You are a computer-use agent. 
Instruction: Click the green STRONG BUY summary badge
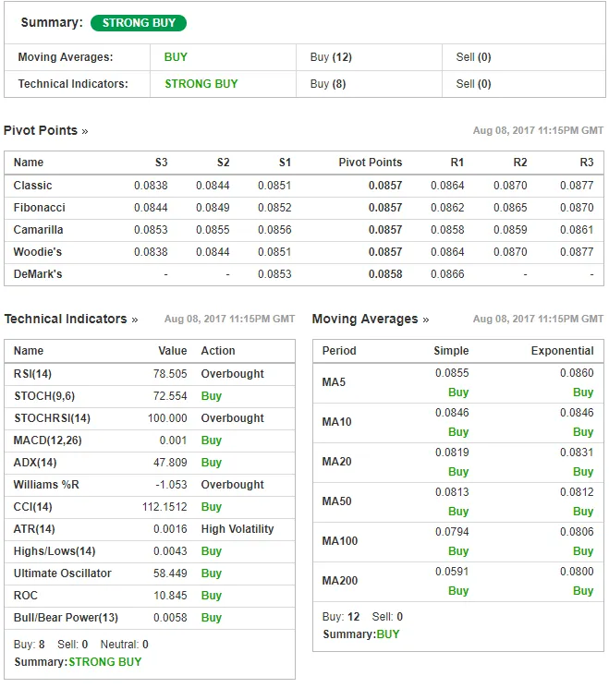pos(139,23)
